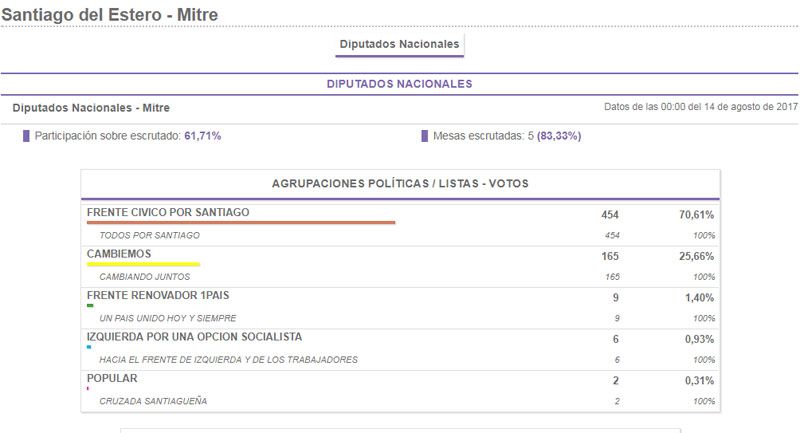Image resolution: width=800 pixels, height=433 pixels.
Task: Click the TODOS POR SANTIAGO list entry
Action: (150, 235)
